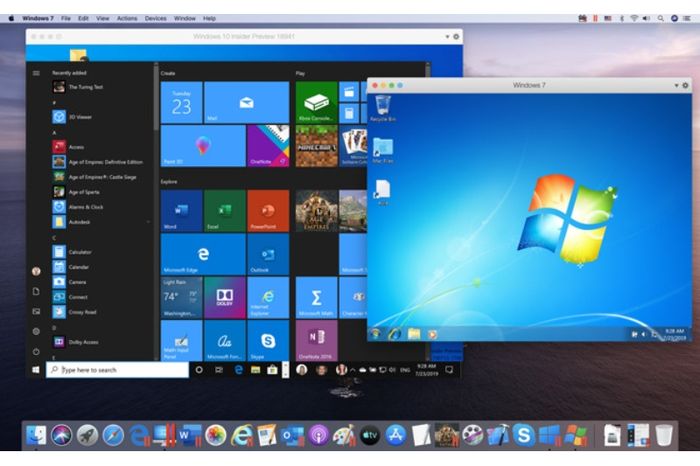The width and height of the screenshot is (700, 466).
Task: Open the Excel tile under Explore
Action: pyautogui.click(x=225, y=211)
